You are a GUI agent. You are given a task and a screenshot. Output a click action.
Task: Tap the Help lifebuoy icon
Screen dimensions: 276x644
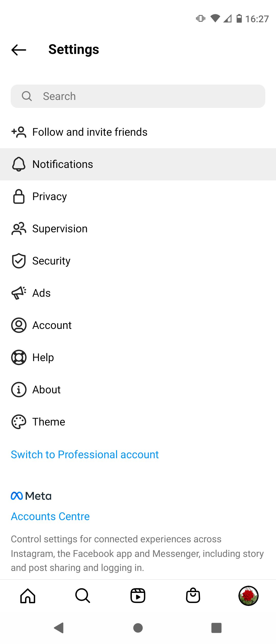click(x=19, y=358)
